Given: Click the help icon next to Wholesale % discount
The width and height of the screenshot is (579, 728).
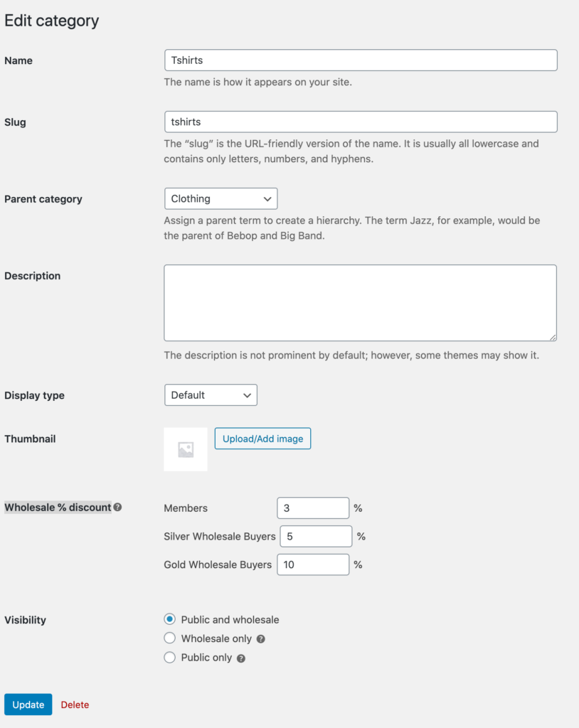Looking at the screenshot, I should tap(118, 508).
